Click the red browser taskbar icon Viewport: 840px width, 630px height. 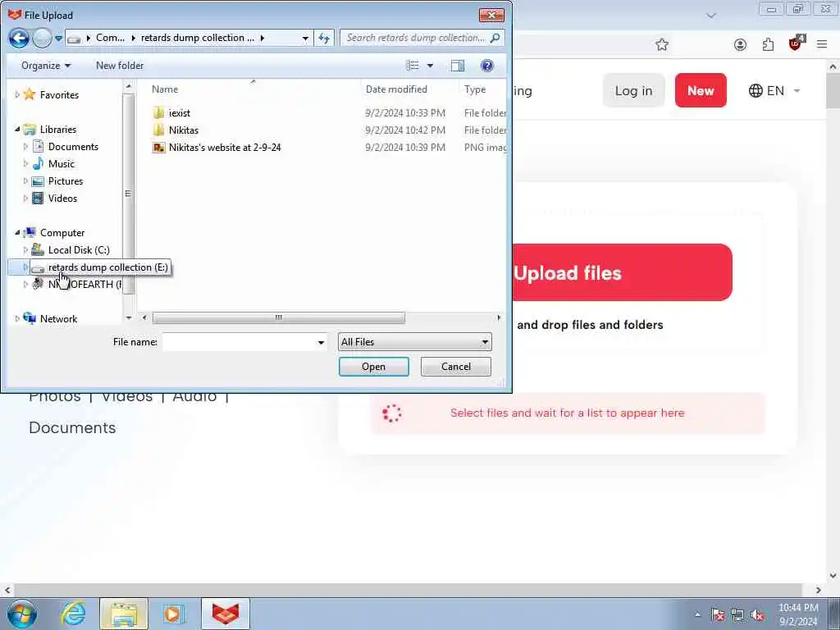point(226,614)
